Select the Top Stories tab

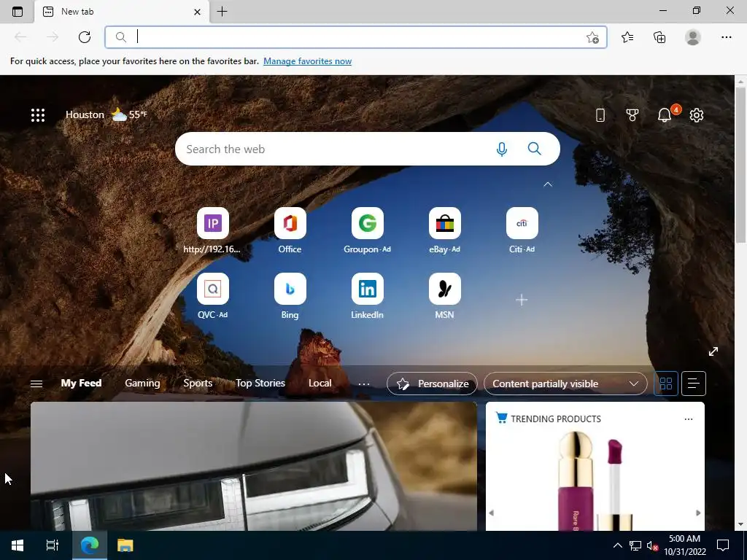(260, 383)
